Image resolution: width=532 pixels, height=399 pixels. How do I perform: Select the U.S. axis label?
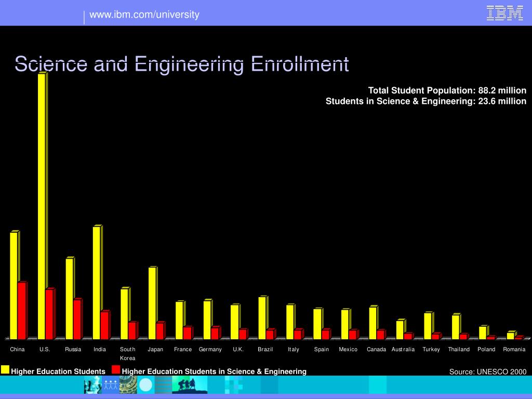(x=45, y=349)
